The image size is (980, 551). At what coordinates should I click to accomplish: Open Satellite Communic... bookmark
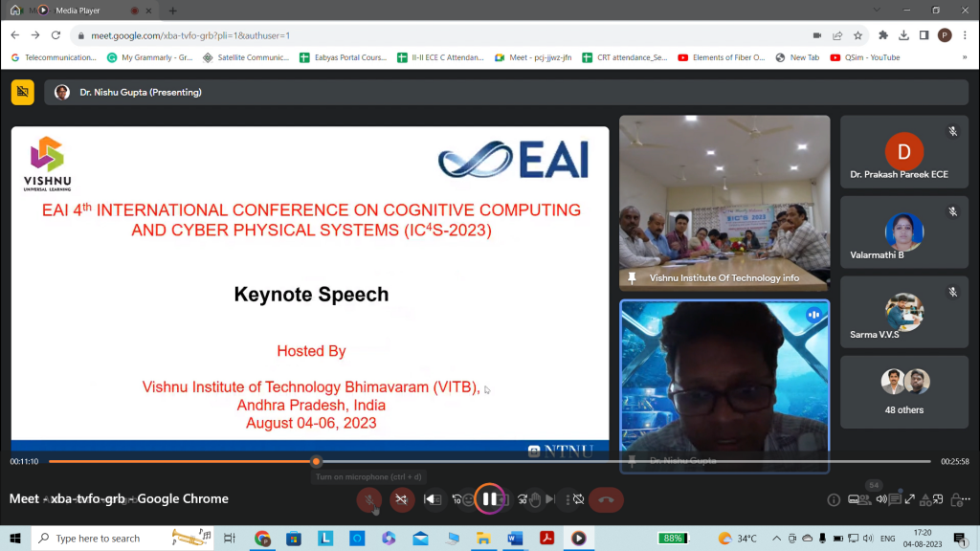click(x=246, y=57)
